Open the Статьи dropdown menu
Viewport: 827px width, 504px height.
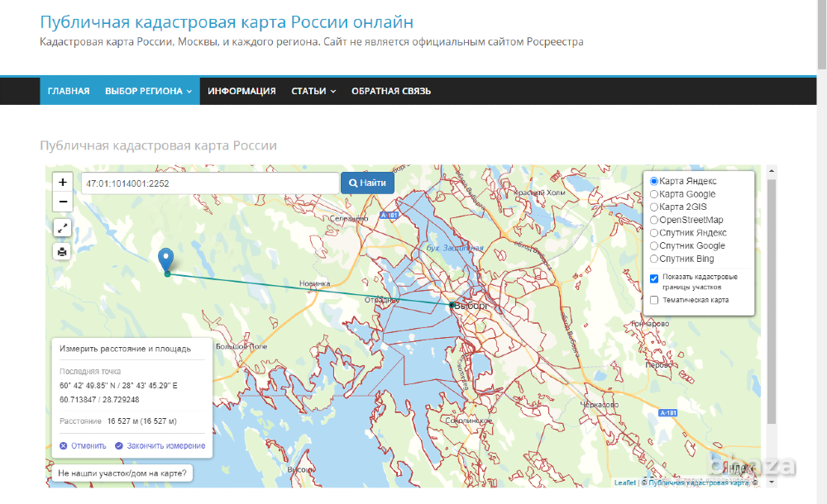click(313, 91)
